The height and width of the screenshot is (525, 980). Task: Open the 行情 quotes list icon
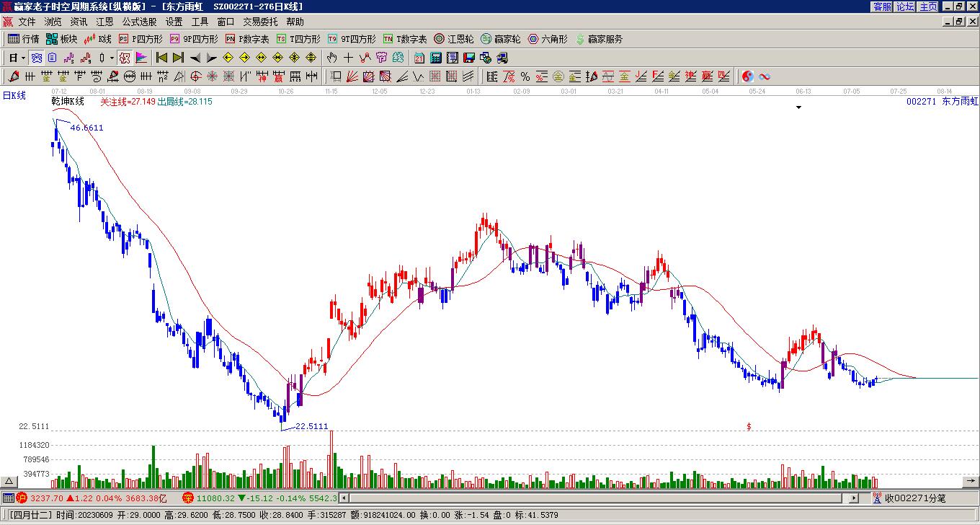tap(23, 39)
